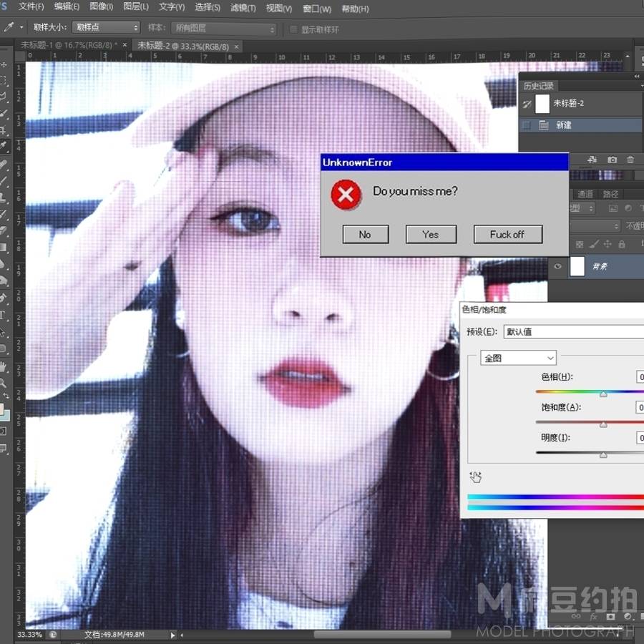The width and height of the screenshot is (644, 644).
Task: Select the Eraser tool
Action: coord(4,230)
